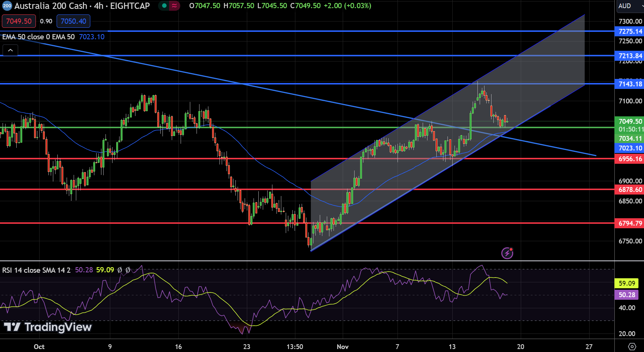Click the 7143.18 price label
Image resolution: width=644 pixels, height=352 pixels.
point(630,84)
